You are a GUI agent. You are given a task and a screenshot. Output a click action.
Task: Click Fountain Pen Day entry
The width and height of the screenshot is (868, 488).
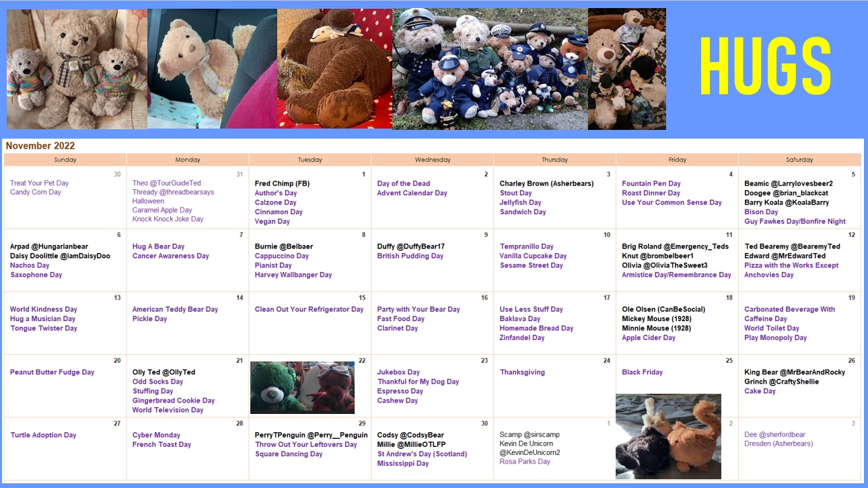point(651,184)
